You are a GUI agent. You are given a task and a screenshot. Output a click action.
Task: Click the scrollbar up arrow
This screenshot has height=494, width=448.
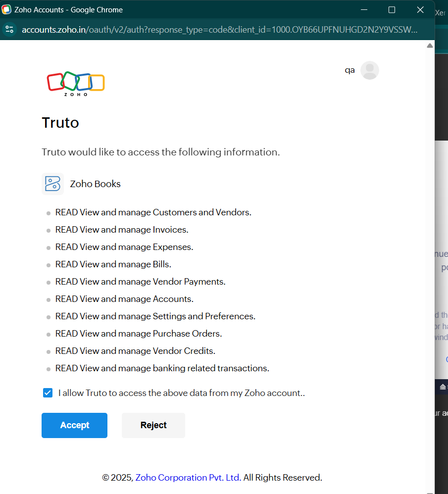tap(430, 46)
